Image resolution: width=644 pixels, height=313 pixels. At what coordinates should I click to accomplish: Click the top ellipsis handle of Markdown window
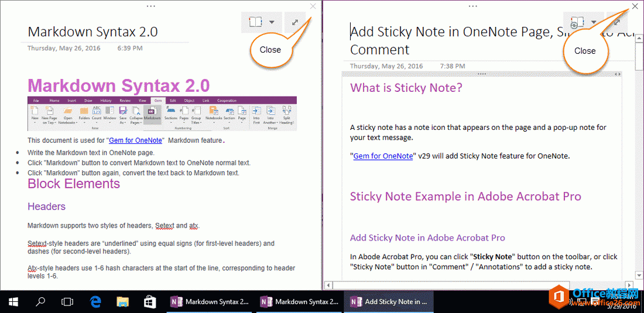click(150, 6)
